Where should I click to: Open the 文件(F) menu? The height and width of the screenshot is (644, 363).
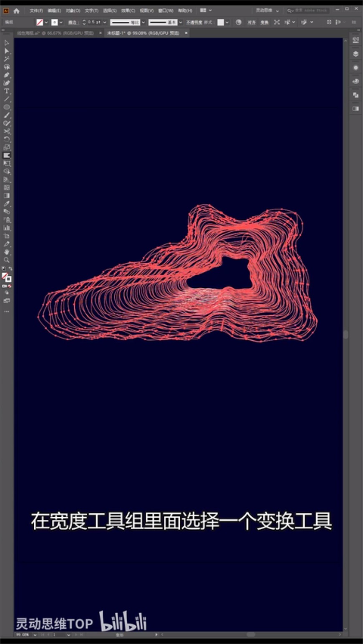[x=36, y=10]
